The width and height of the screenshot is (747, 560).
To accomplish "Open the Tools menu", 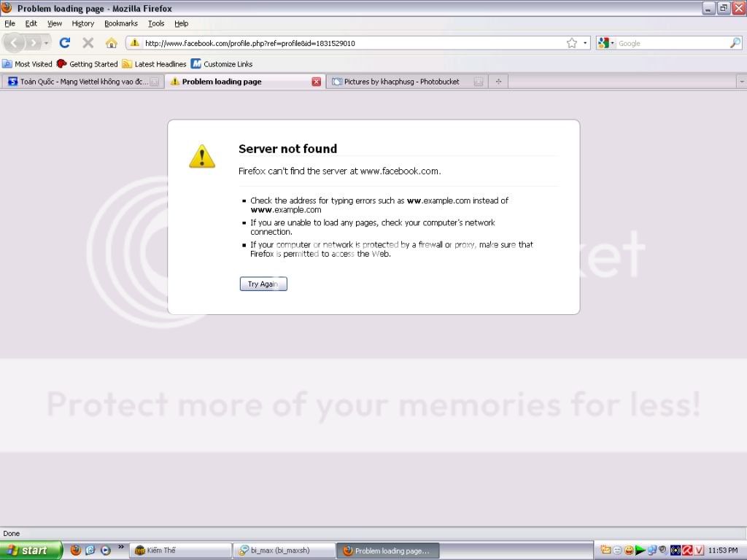I will click(156, 23).
